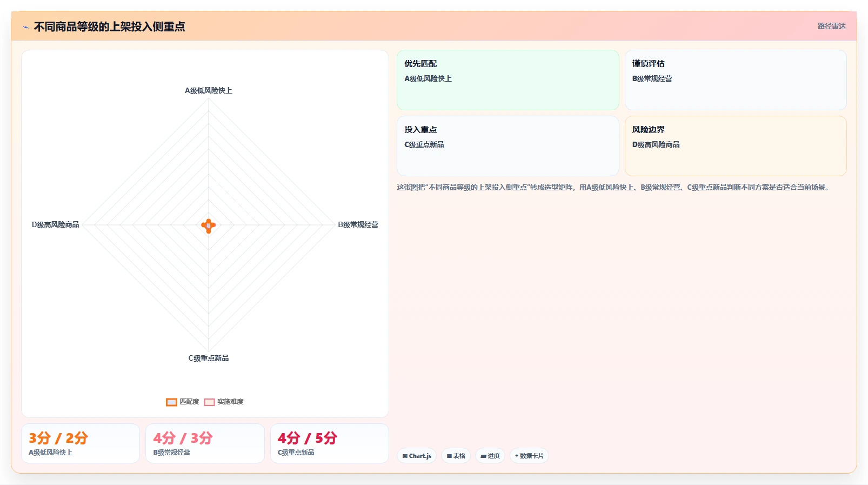This screenshot has width=868, height=485.
Task: Click C级重点新品 text in 投入重点 card
Action: pos(424,144)
